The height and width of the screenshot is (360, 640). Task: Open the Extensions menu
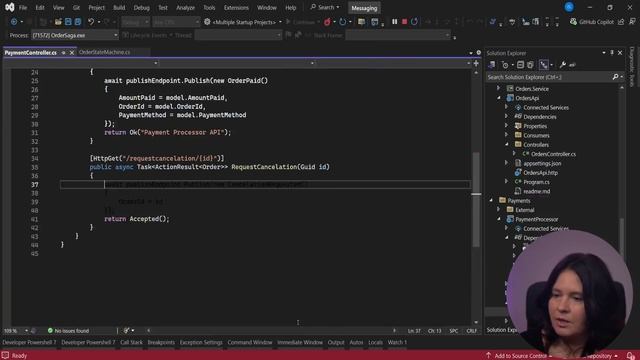(x=236, y=7)
